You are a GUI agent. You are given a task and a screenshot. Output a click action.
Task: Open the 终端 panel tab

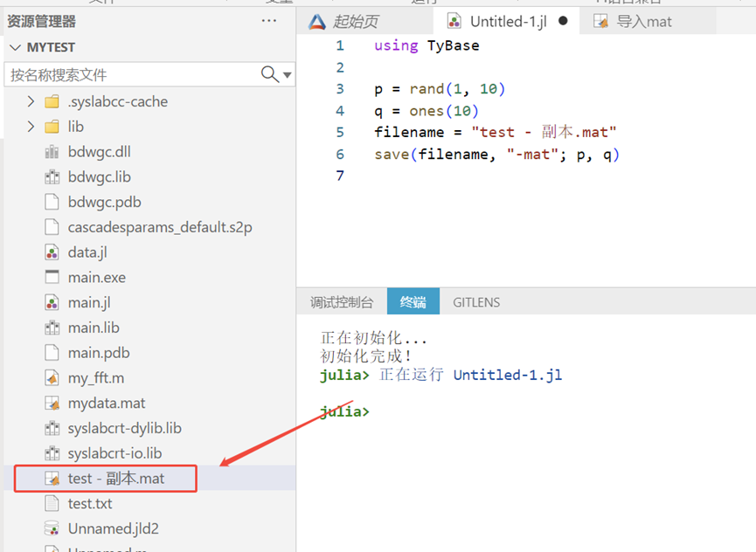[x=413, y=302]
